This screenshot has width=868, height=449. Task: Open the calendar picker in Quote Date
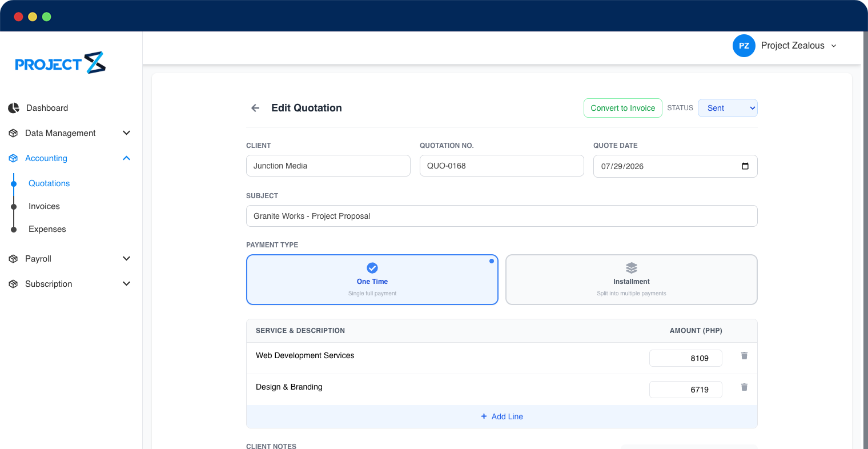pos(745,166)
